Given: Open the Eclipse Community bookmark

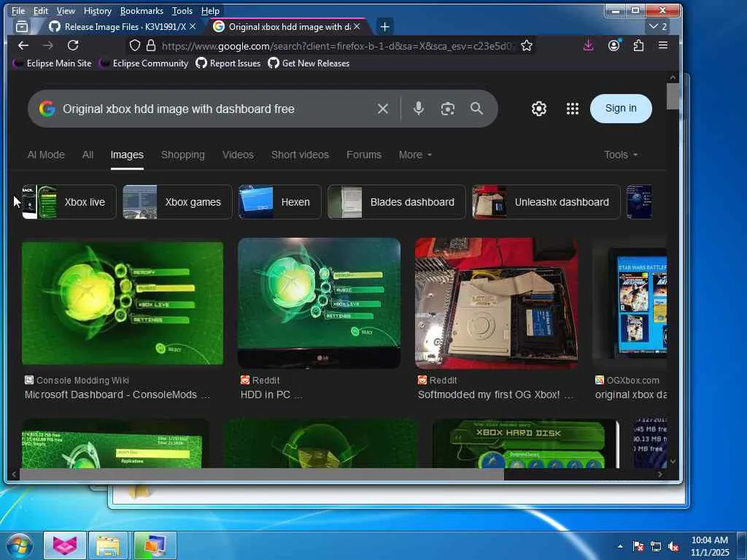Looking at the screenshot, I should 144,63.
